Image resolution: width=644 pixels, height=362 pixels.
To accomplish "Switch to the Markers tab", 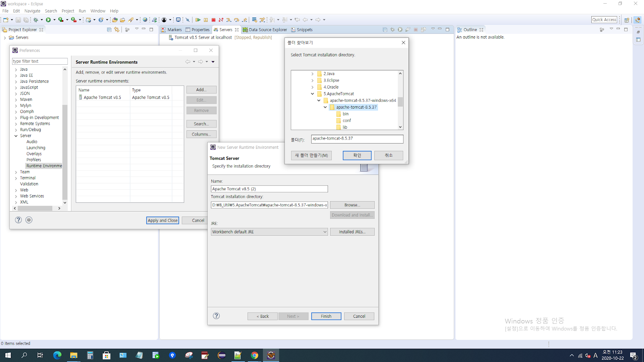I will tap(171, 29).
